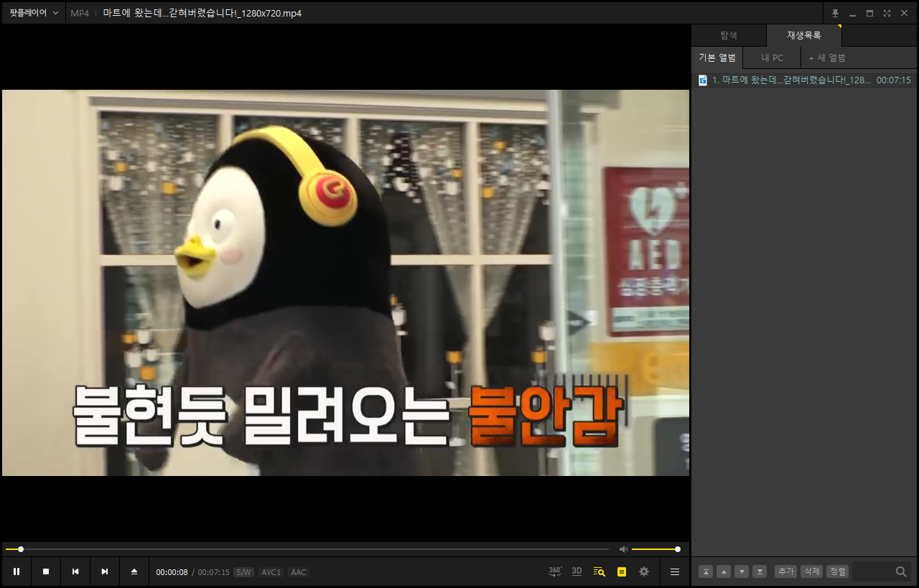Select playlist item 마트에 왔는데
Viewport: 919px width, 588px height.
804,80
